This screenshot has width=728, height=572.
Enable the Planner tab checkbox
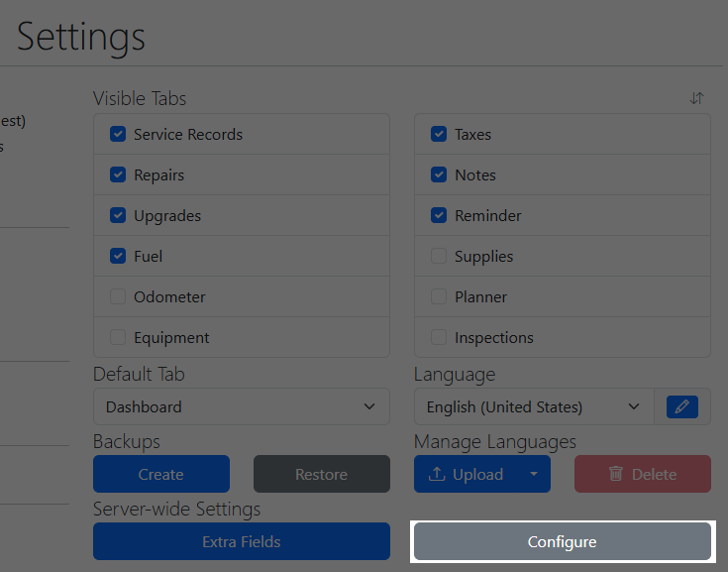coord(439,296)
